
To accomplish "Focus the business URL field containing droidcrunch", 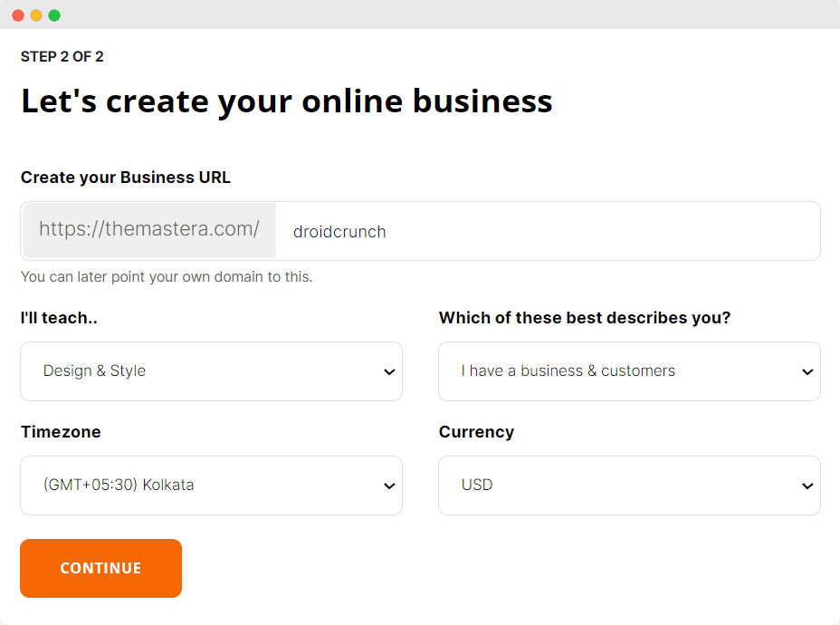I will pos(548,231).
